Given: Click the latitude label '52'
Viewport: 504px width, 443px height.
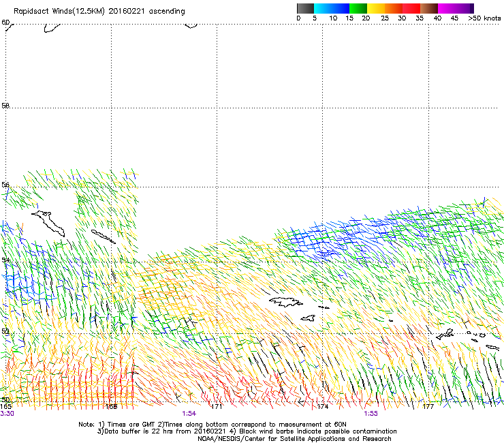Looking at the screenshot, I should coord(5,331).
